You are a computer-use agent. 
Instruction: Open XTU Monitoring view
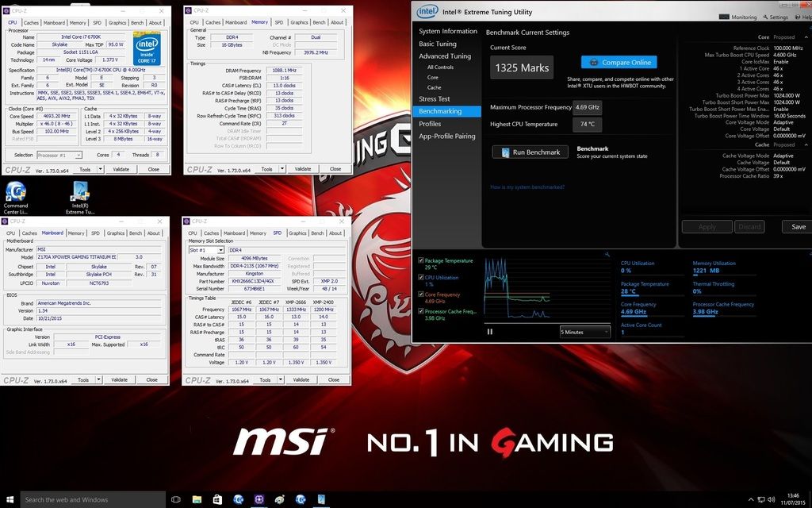pyautogui.click(x=739, y=17)
